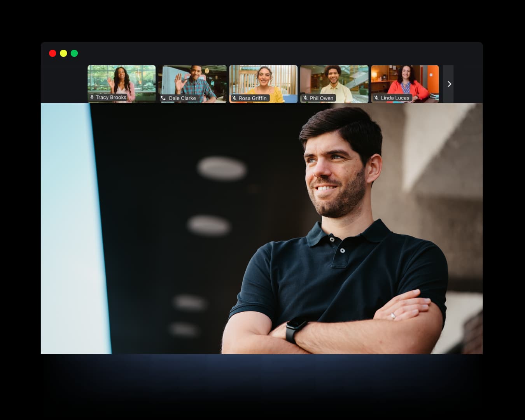The width and height of the screenshot is (525, 420).
Task: Click the Linda Lucas name label
Action: tap(395, 98)
